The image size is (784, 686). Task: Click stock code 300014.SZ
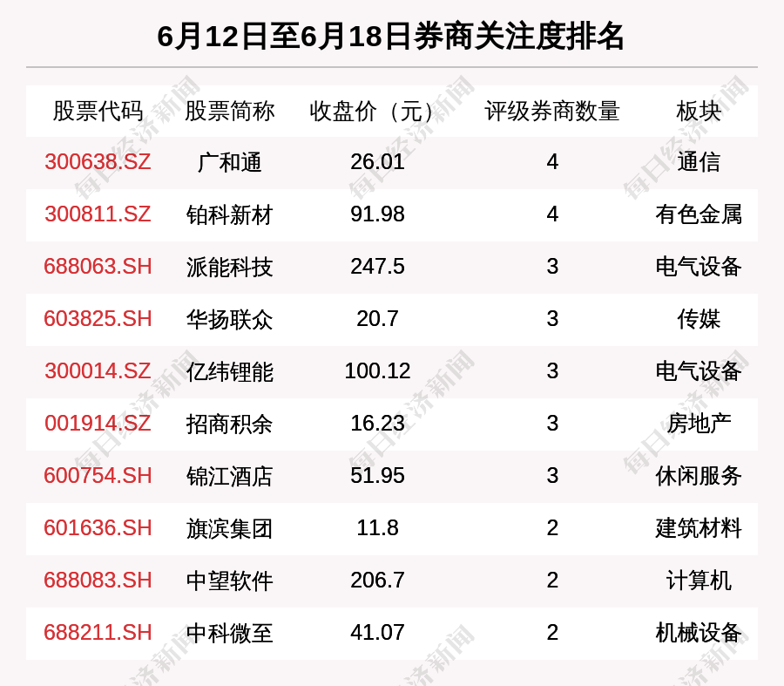click(x=98, y=370)
